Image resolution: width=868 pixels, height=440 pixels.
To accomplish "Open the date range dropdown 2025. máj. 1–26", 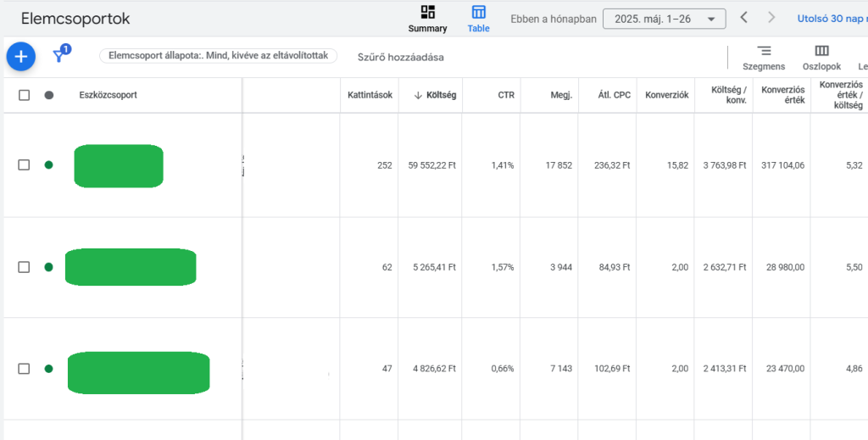I will click(x=664, y=19).
